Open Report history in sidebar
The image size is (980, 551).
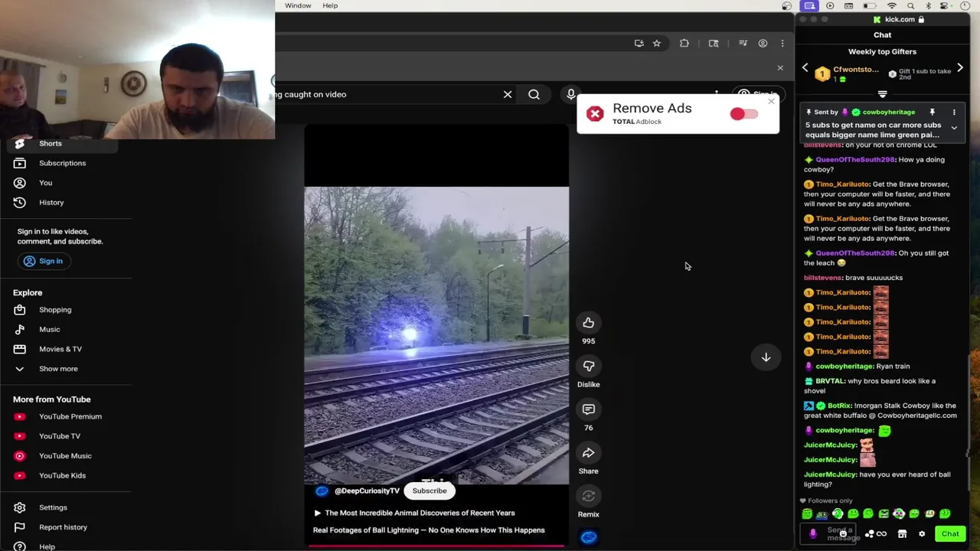(63, 527)
